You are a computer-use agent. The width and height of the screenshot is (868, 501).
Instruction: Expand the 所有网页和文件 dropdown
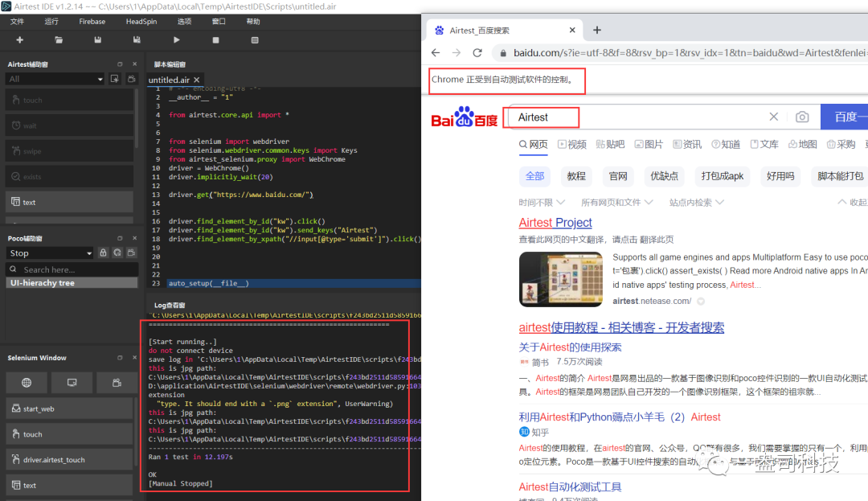pyautogui.click(x=616, y=203)
